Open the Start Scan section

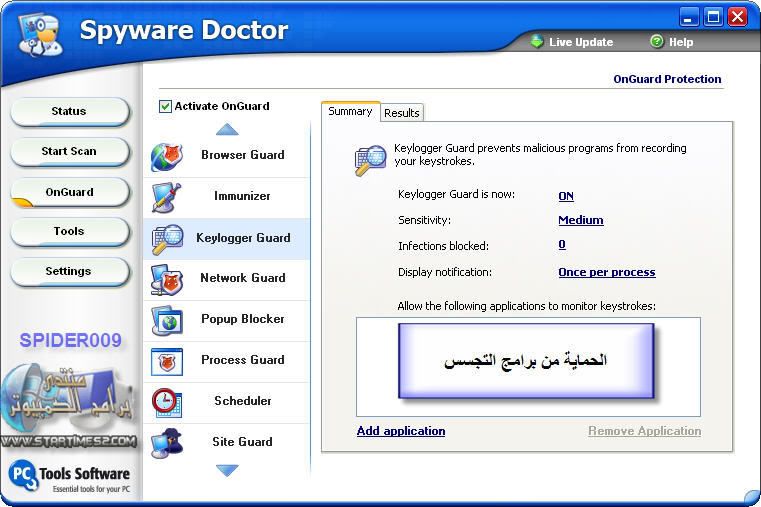[69, 151]
